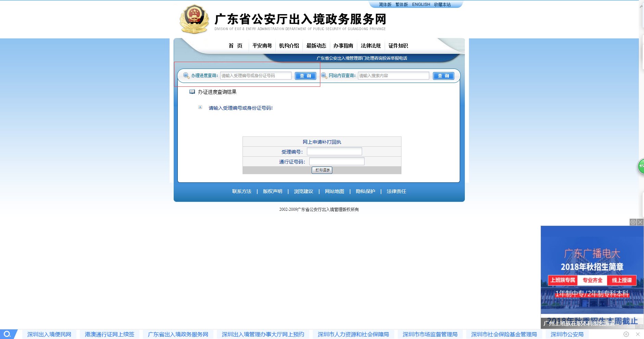The width and height of the screenshot is (644, 339).
Task: Open the settings gear at bottom right
Action: [627, 334]
